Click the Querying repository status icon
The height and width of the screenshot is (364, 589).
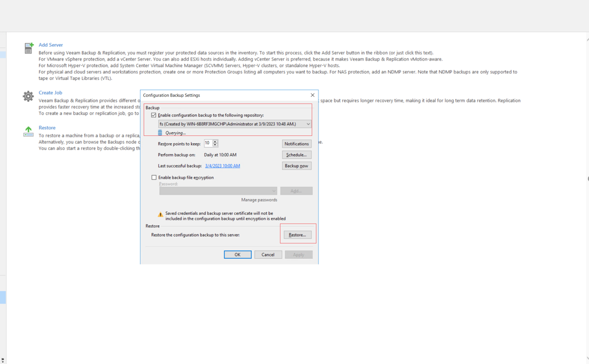coord(160,133)
